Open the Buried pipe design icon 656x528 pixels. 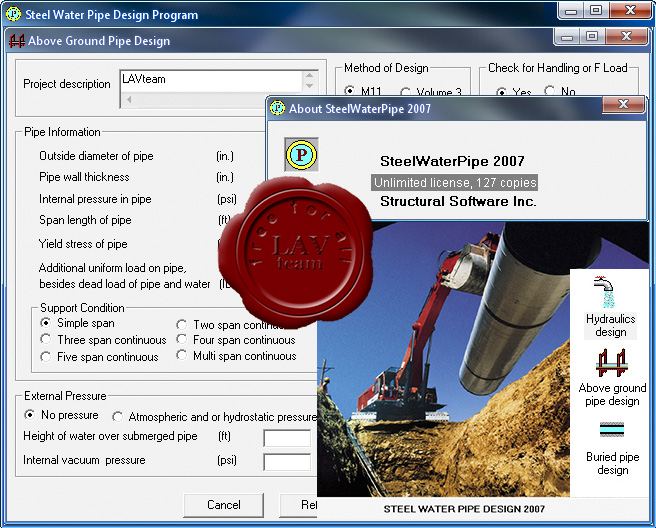[612, 430]
